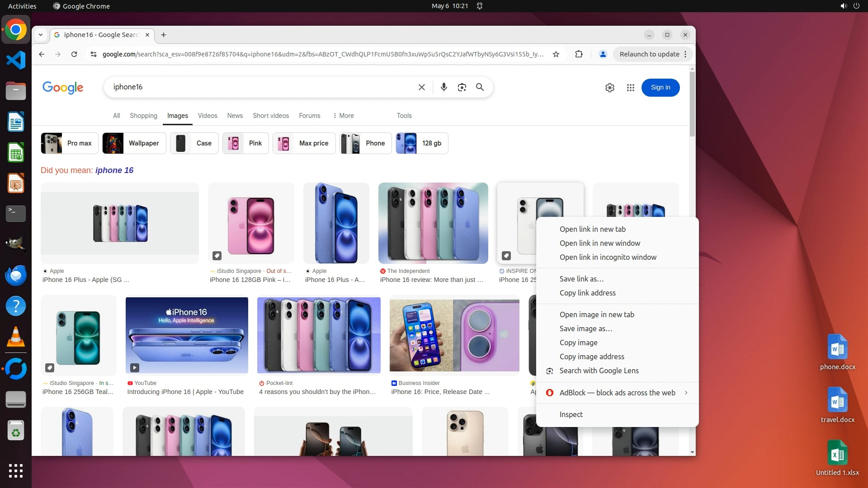Open Google quick settings gear icon
The width and height of the screenshot is (868, 488).
coord(609,88)
